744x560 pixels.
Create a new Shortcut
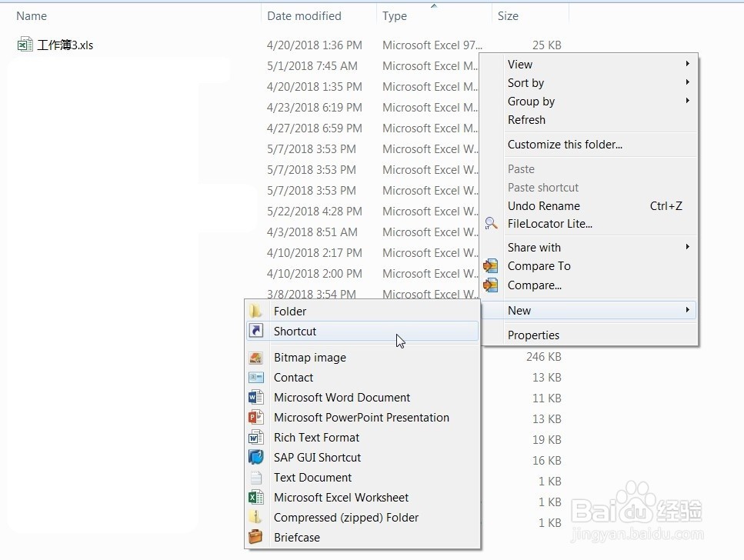[362, 332]
